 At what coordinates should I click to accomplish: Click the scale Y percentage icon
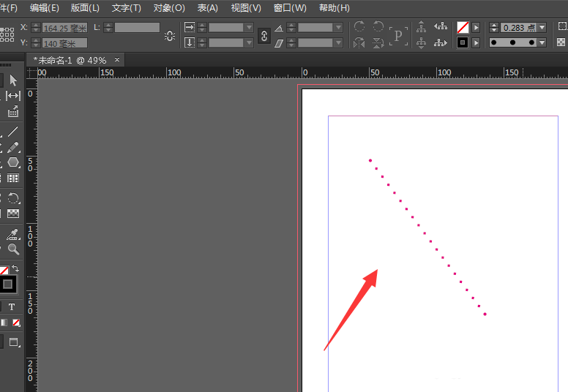[190, 42]
